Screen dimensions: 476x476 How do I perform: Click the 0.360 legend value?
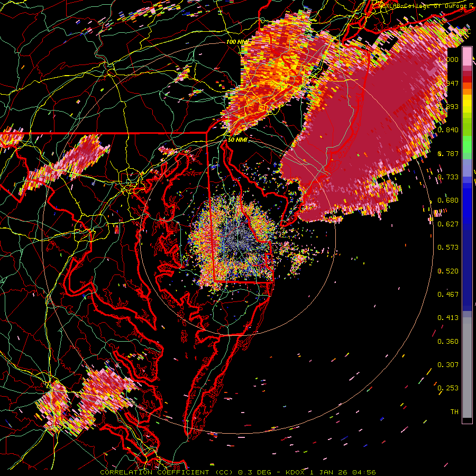[x=448, y=342]
